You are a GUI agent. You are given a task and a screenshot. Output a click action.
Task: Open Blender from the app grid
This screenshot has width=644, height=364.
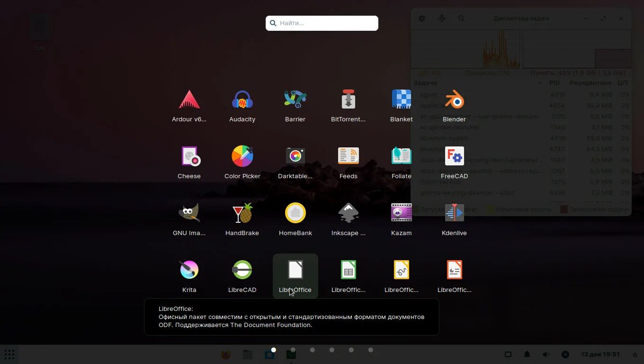pos(454,106)
